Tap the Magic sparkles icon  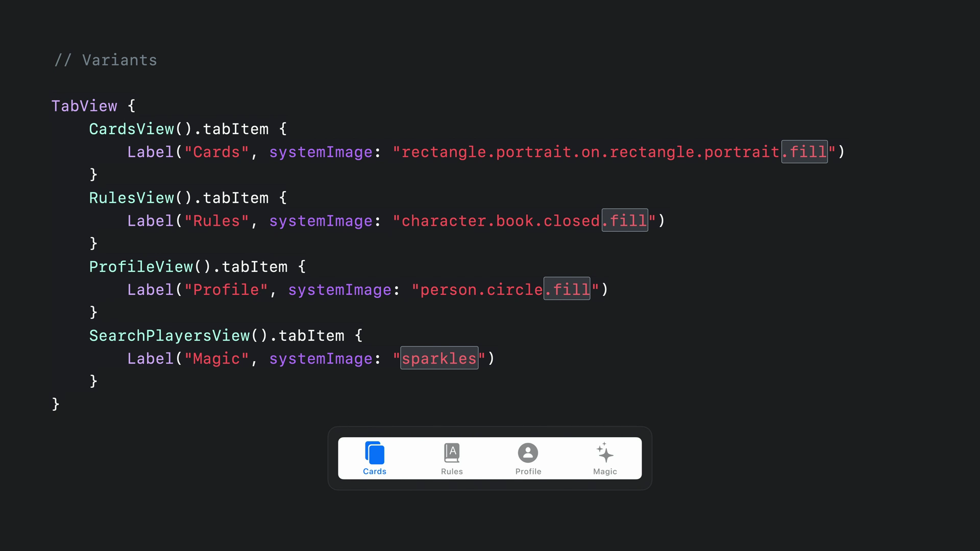[x=605, y=453]
